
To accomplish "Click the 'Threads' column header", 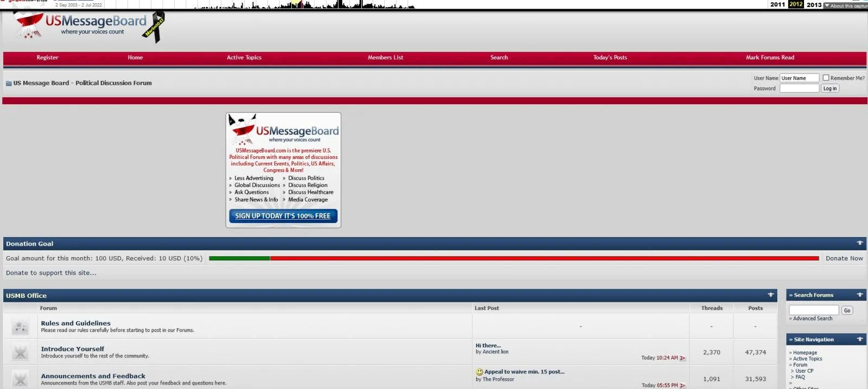I will [x=711, y=308].
